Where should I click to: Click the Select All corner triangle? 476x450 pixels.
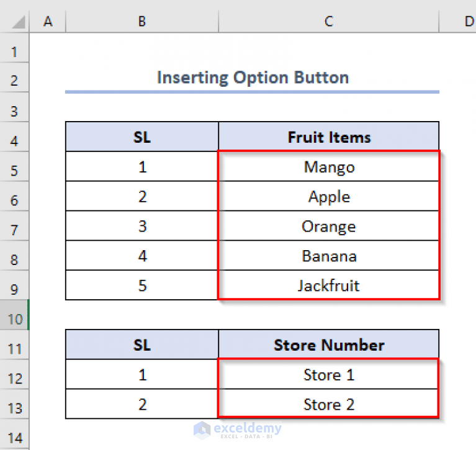pyautogui.click(x=18, y=22)
